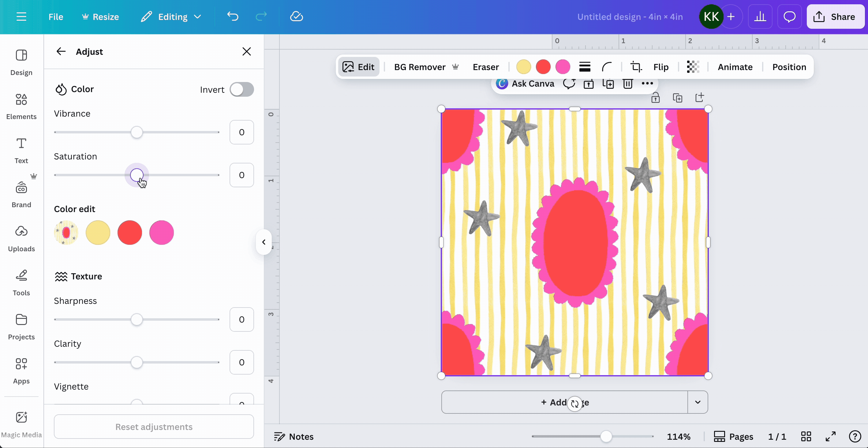The height and width of the screenshot is (448, 868).
Task: Click the Share button
Action: click(835, 17)
